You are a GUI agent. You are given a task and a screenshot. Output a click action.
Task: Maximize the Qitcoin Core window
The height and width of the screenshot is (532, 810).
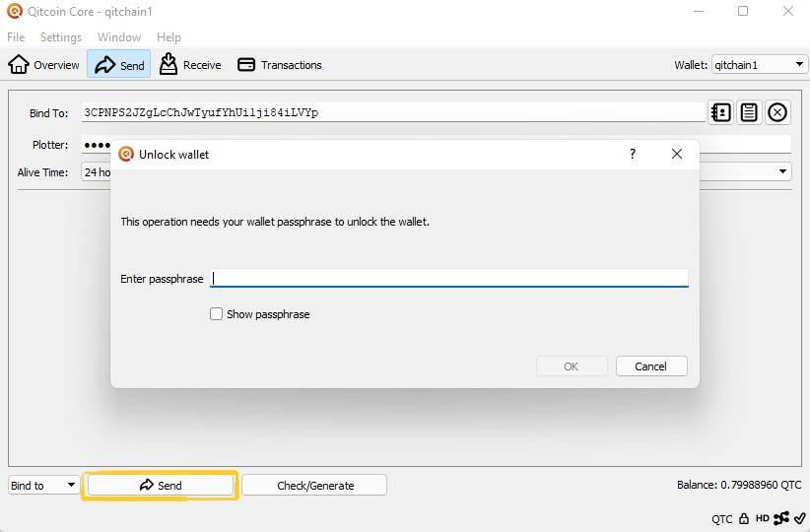click(743, 11)
